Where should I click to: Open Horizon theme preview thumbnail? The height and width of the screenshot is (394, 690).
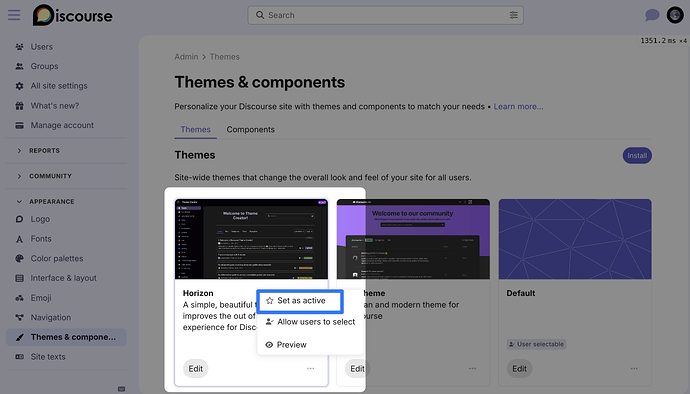pyautogui.click(x=251, y=239)
